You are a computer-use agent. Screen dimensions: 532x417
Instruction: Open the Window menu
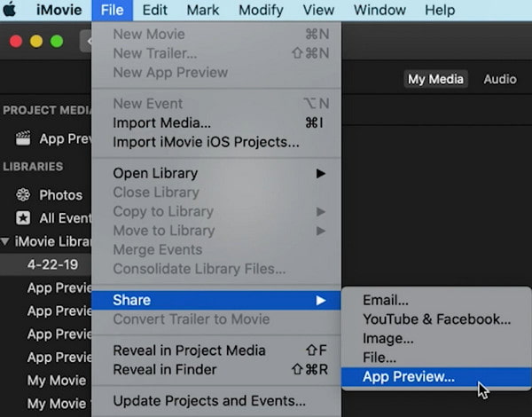coord(379,10)
